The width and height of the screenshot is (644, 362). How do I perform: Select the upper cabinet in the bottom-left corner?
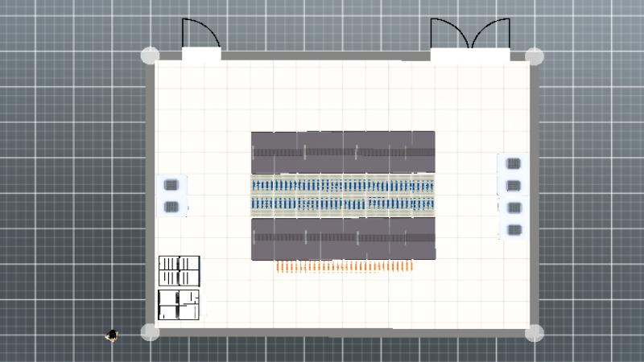point(179,271)
